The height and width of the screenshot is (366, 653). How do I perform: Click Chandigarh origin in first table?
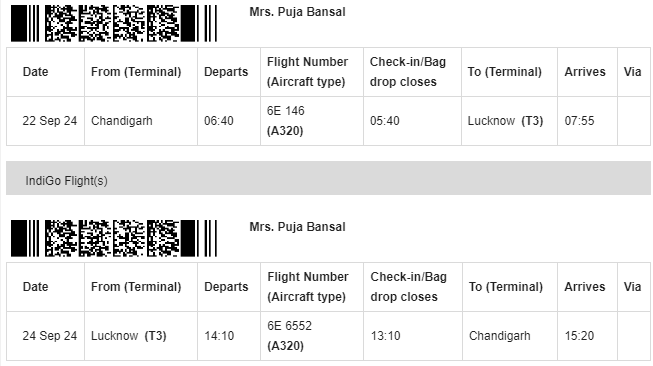(122, 121)
